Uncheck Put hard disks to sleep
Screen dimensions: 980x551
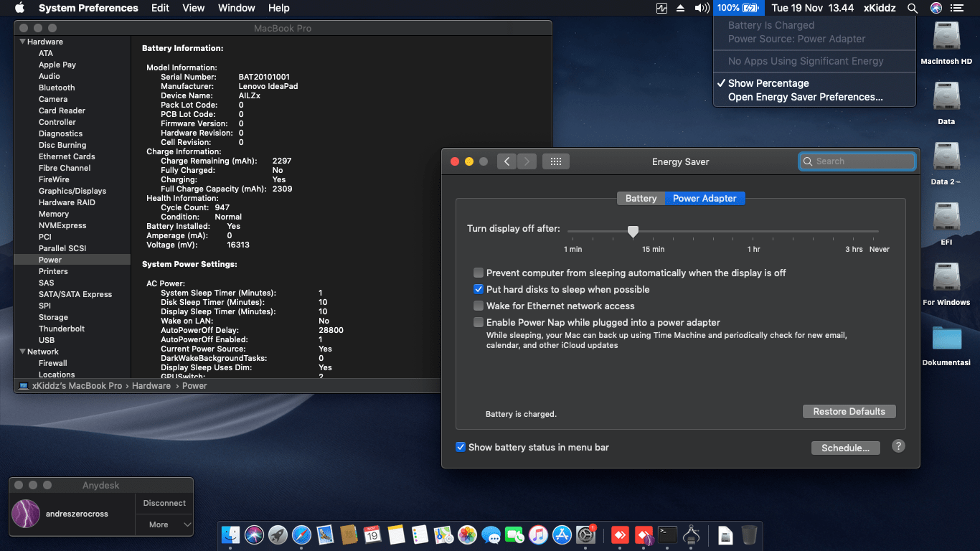479,289
